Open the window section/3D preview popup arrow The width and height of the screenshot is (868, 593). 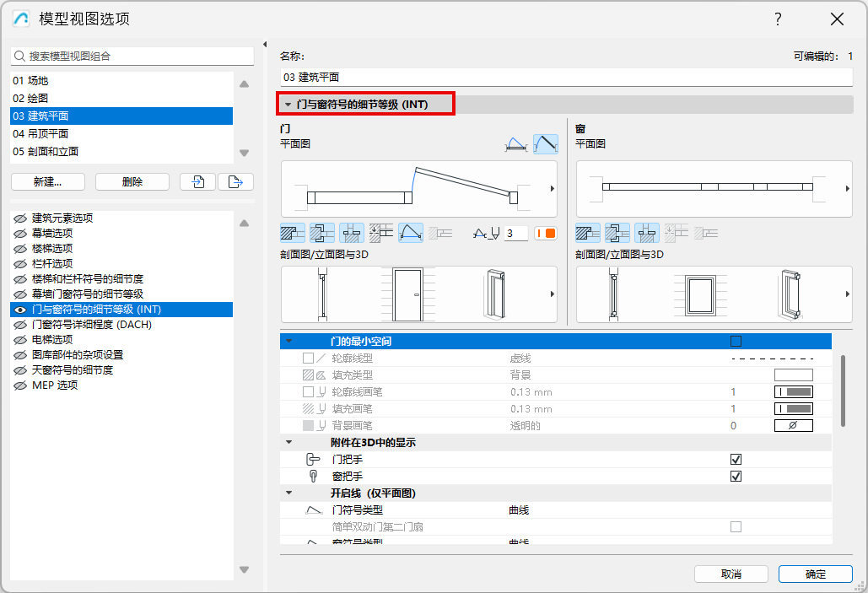tap(847, 294)
